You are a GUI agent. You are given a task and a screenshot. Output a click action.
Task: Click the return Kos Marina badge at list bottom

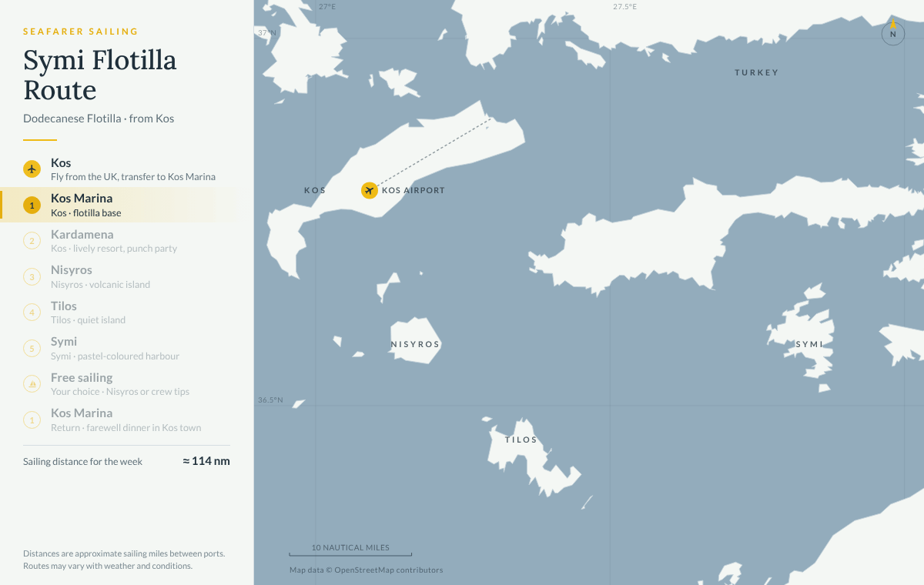32,420
